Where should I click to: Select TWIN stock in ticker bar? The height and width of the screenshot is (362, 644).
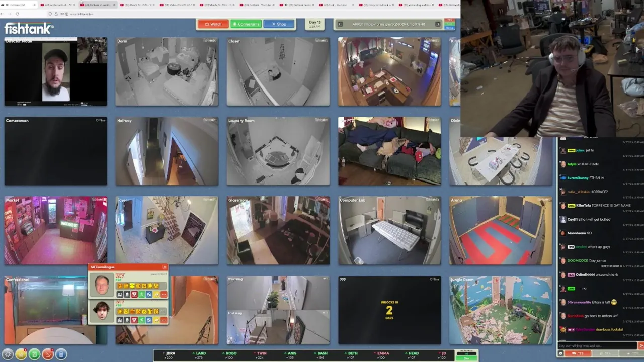[x=261, y=355]
